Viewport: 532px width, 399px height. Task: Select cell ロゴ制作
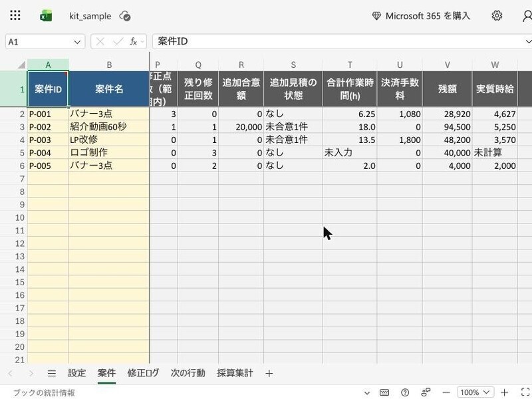click(109, 153)
